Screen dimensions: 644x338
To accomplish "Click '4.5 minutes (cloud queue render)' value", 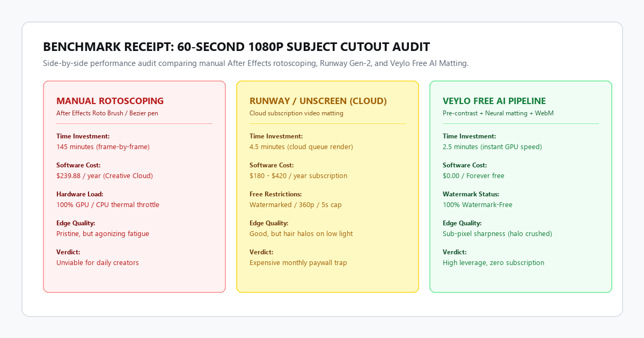I will [301, 146].
